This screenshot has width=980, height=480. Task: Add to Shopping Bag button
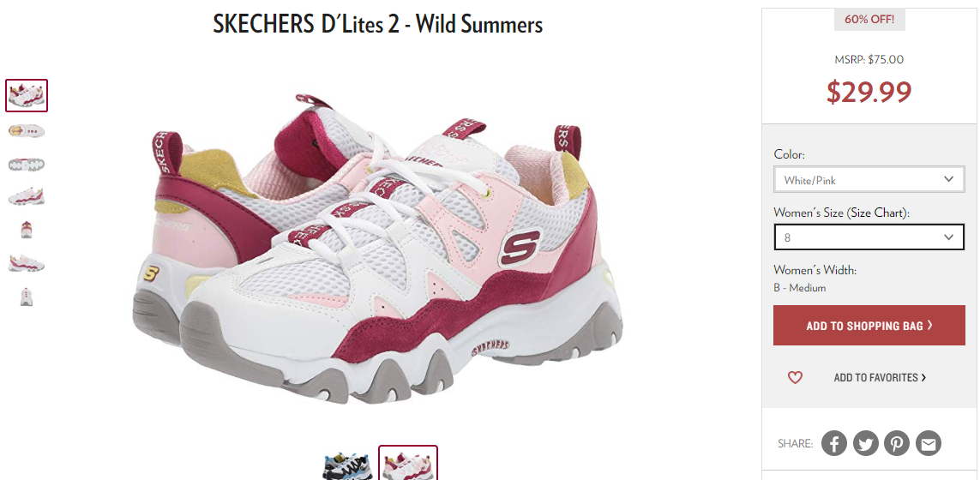[x=869, y=325]
